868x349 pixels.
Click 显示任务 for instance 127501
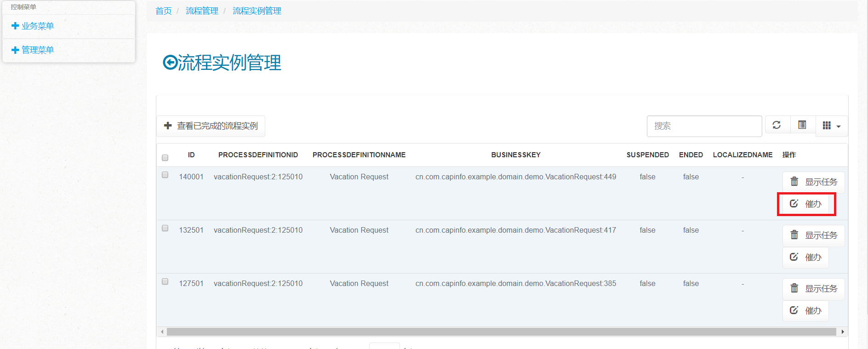(813, 289)
